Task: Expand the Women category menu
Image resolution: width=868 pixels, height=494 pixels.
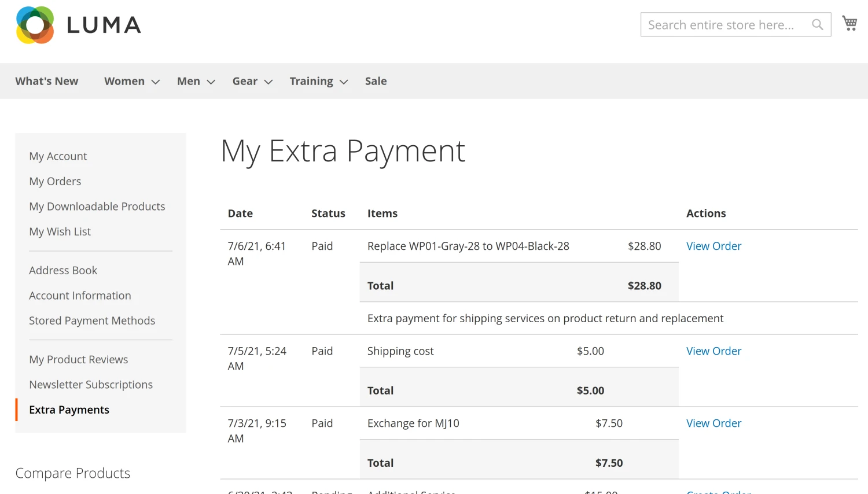Action: tap(125, 81)
